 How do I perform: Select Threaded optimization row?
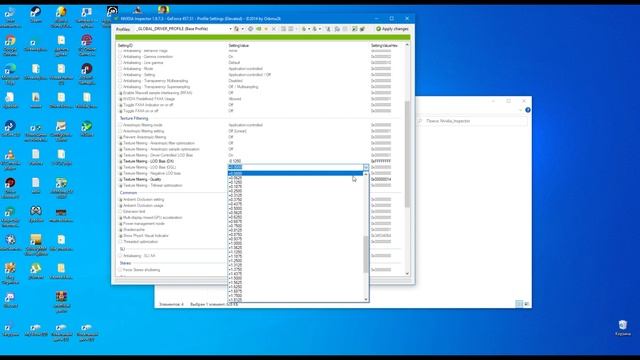click(x=172, y=242)
